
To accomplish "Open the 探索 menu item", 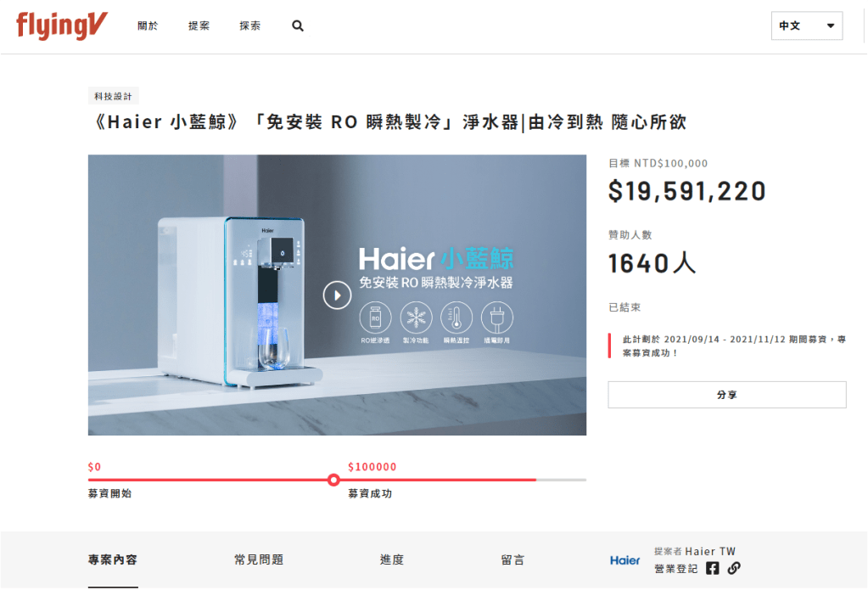I will click(249, 26).
